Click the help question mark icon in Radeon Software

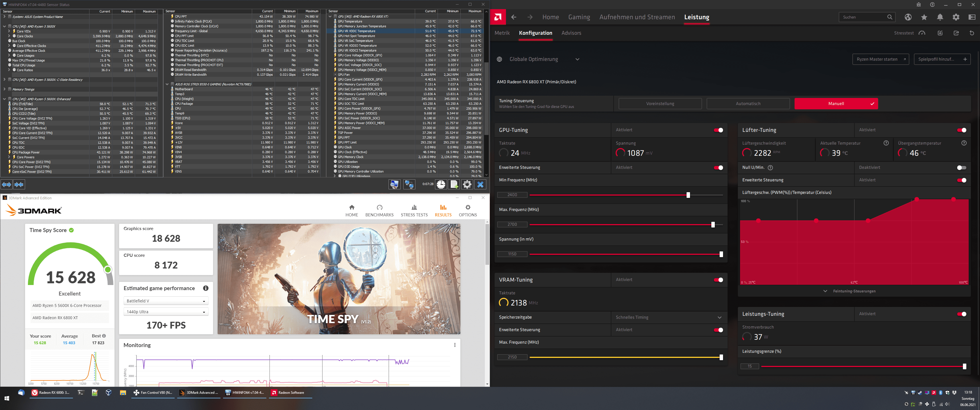pyautogui.click(x=932, y=5)
